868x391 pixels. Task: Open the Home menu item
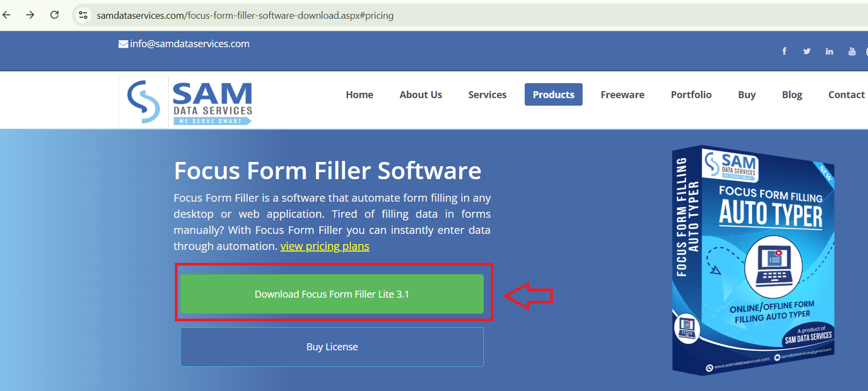point(359,94)
